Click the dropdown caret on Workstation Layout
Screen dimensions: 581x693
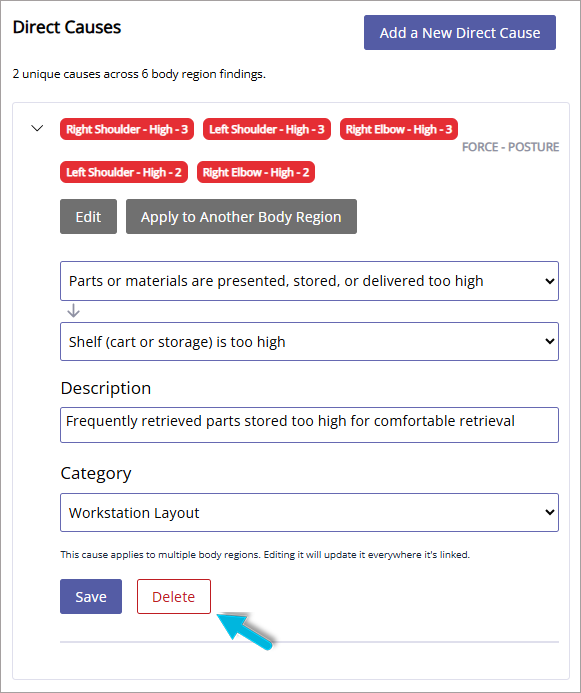[550, 513]
